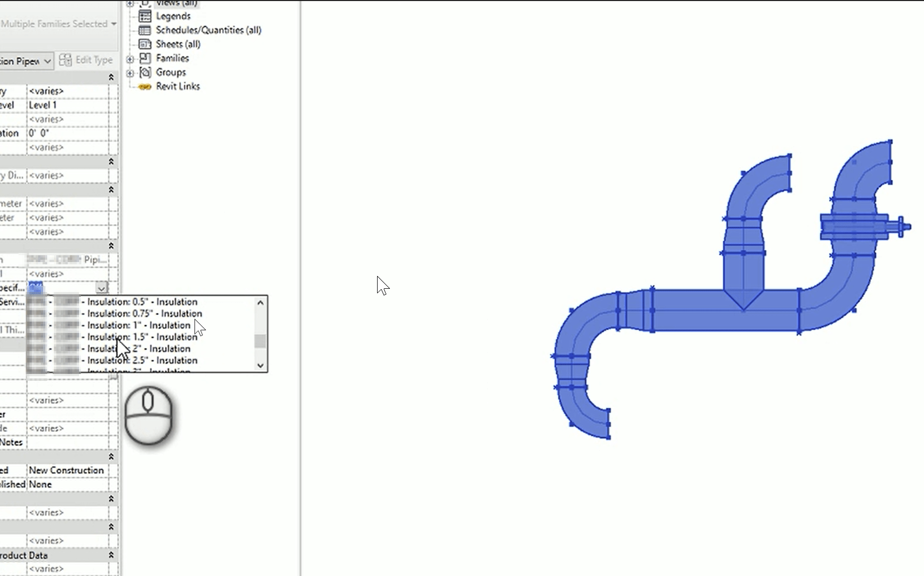Click the Groups icon in Project Browser
This screenshot has width=924, height=576.
[x=144, y=72]
